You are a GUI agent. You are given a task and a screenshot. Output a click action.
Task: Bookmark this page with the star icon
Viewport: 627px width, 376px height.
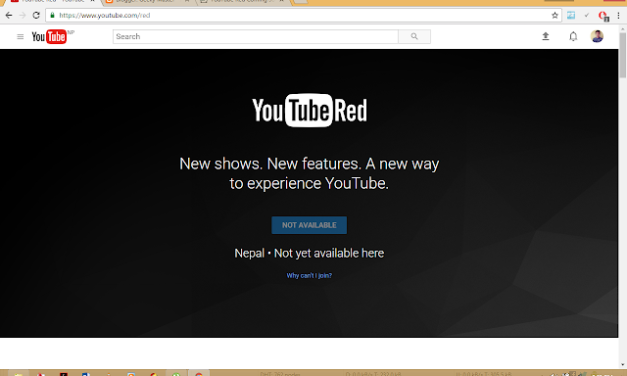click(x=555, y=15)
